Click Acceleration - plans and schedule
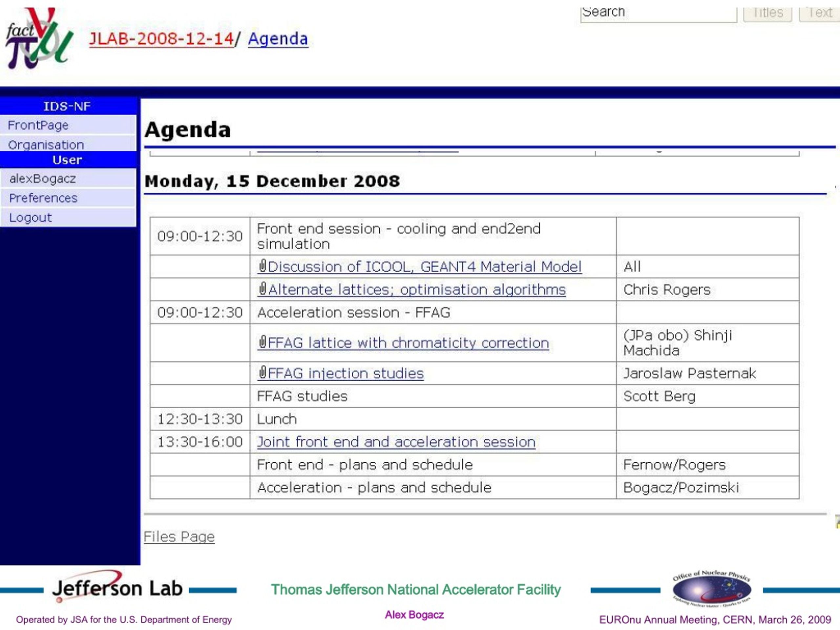This screenshot has width=840, height=630. pyautogui.click(x=433, y=487)
